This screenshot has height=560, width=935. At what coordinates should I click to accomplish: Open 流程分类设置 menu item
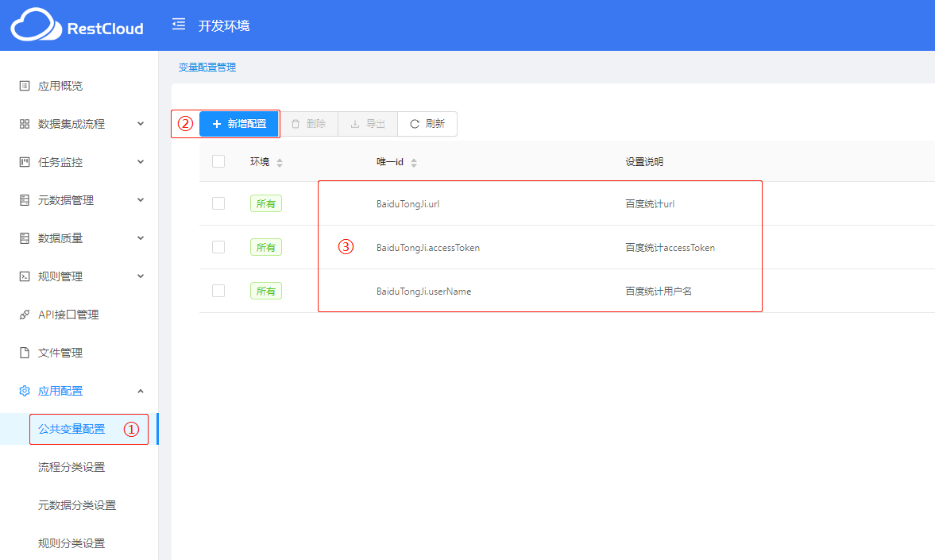point(71,467)
